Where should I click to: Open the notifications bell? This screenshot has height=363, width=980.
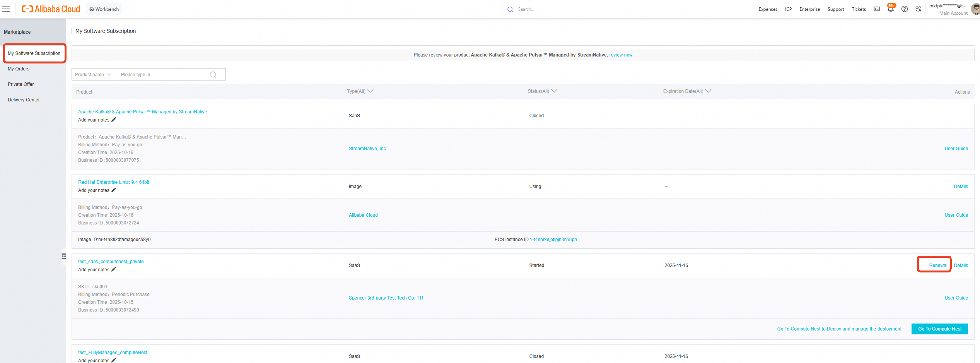891,9
